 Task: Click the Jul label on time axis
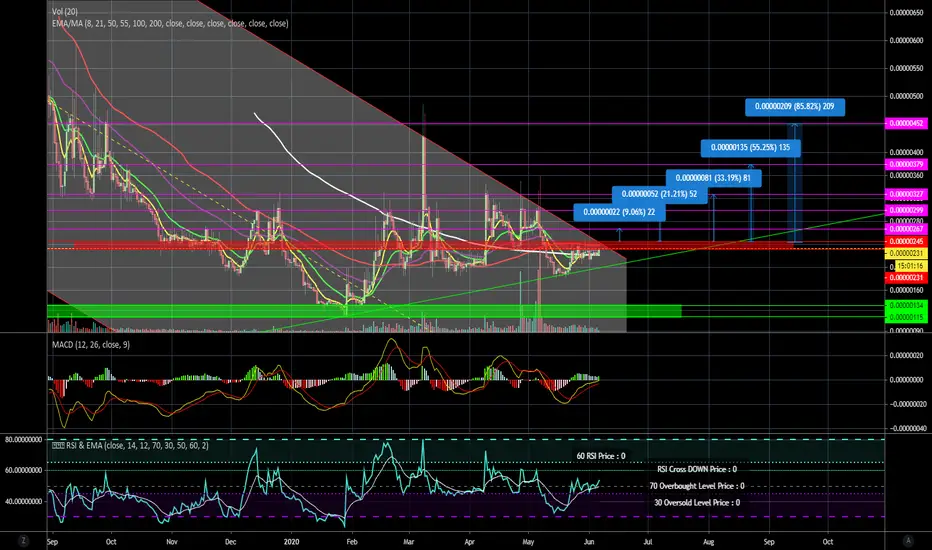click(x=648, y=542)
